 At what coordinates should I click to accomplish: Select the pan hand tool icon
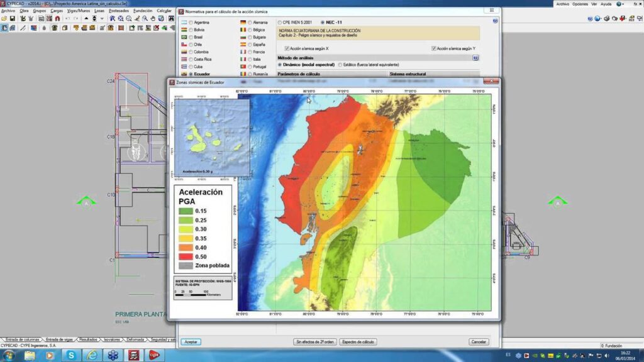tap(152, 19)
